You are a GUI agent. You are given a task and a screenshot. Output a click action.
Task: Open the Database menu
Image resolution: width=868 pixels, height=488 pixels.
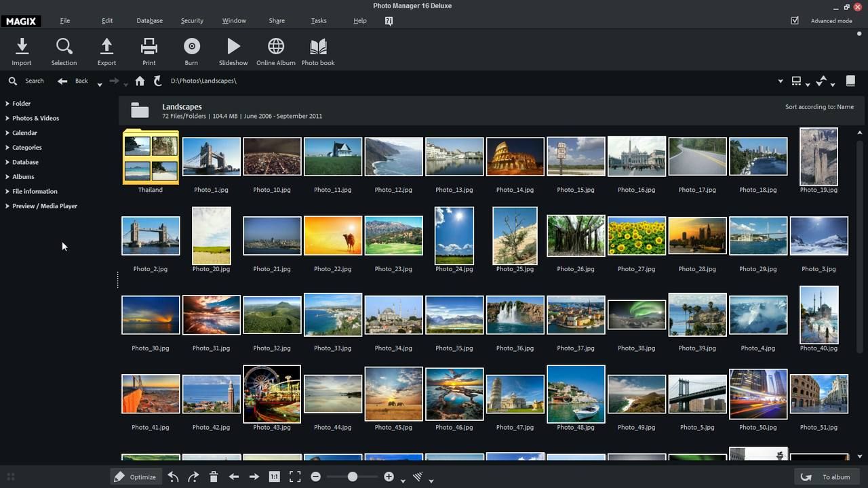(149, 20)
